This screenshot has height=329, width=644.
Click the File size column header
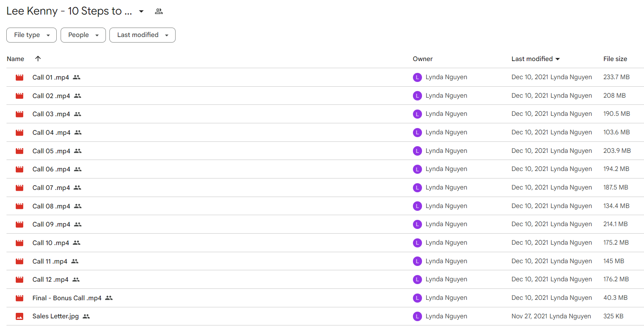click(x=615, y=59)
